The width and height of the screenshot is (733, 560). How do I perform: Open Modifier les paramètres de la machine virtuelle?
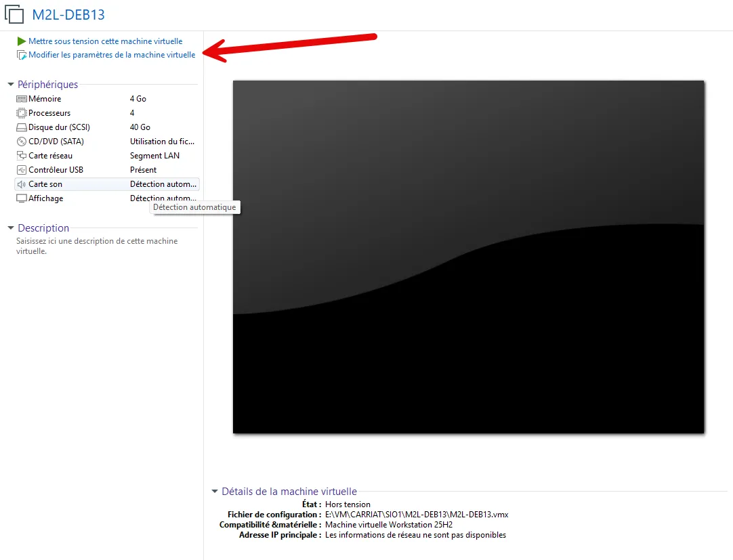point(112,56)
